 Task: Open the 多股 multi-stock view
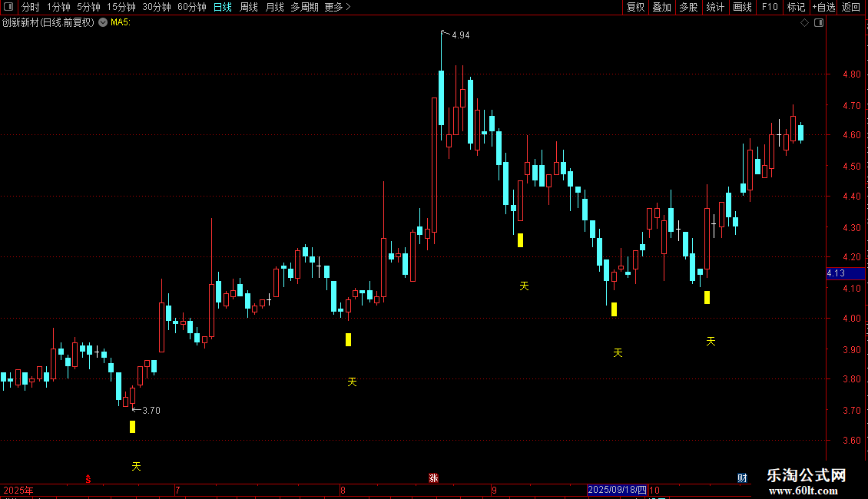click(688, 7)
